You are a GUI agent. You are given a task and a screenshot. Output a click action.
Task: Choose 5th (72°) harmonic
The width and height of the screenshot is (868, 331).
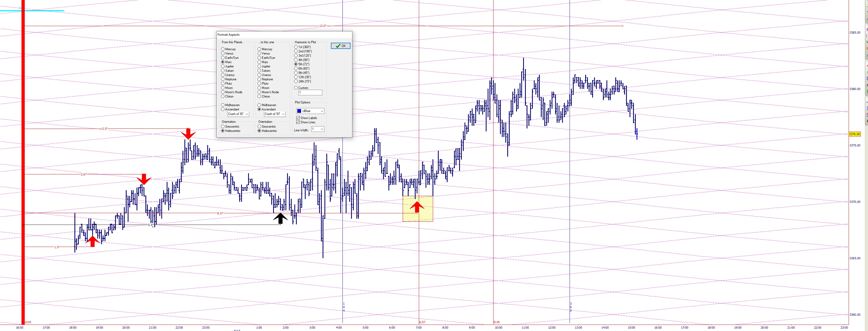[302, 64]
